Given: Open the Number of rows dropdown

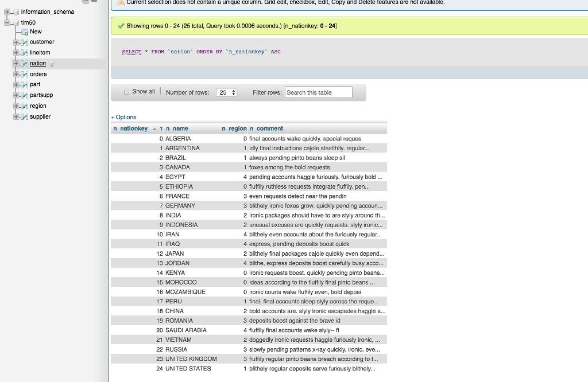Looking at the screenshot, I should [226, 92].
